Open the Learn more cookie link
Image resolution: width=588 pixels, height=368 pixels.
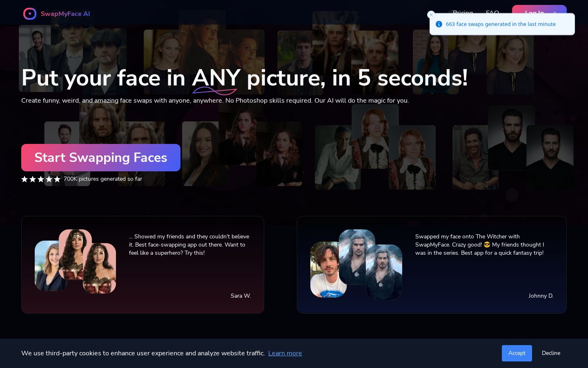click(285, 353)
